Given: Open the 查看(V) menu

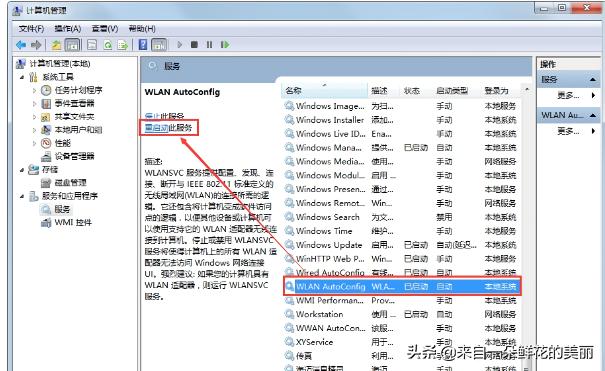Looking at the screenshot, I should click(105, 29).
